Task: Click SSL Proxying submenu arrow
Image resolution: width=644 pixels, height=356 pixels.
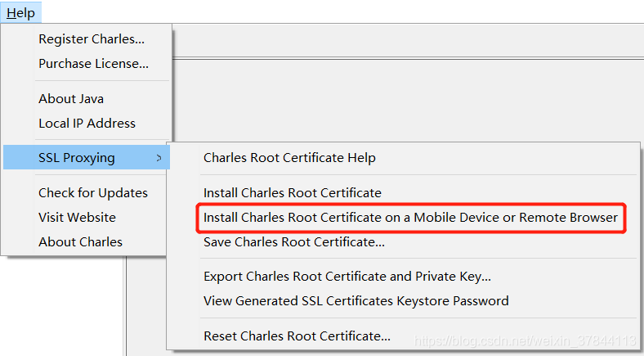Action: click(x=159, y=158)
